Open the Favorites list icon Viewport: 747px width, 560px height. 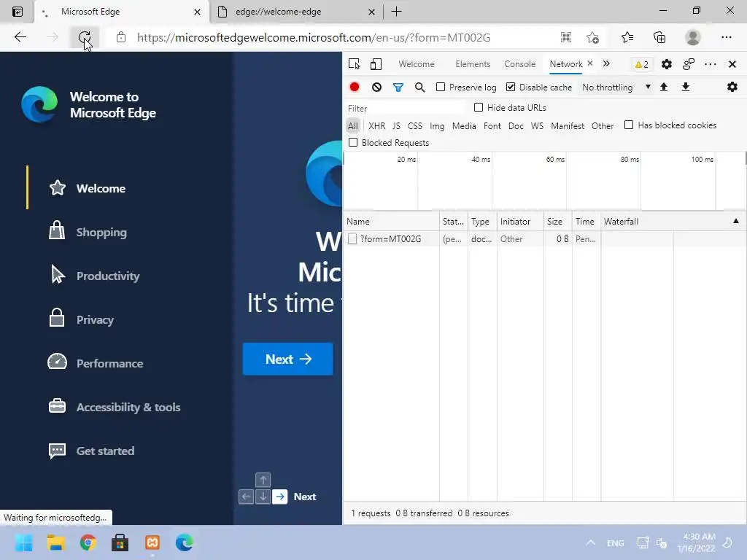(627, 37)
